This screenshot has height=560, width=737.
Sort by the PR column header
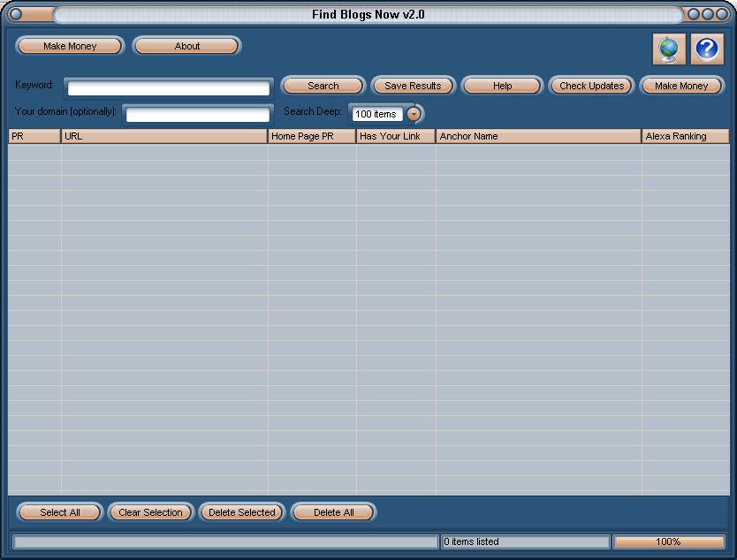[x=34, y=136]
